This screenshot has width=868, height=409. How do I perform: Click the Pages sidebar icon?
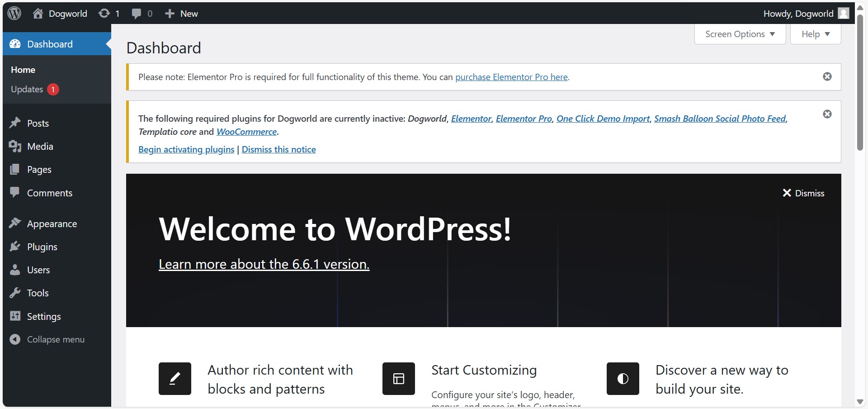15,169
